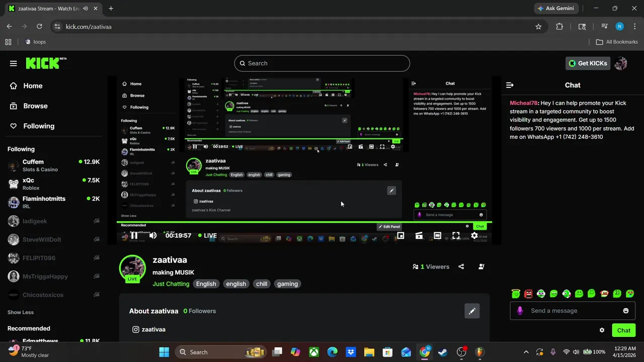The width and height of the screenshot is (644, 362).
Task: Collapse following list with Show Less
Action: point(21,312)
